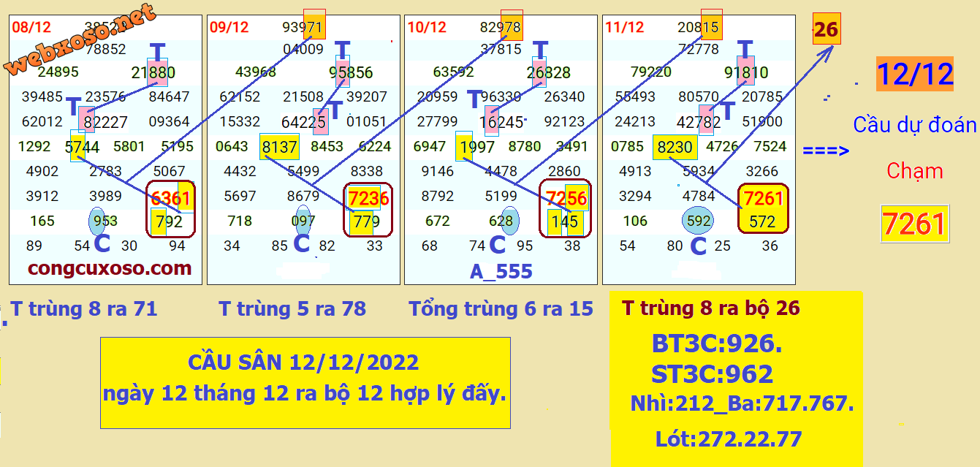Select the 10/12 date label
The width and height of the screenshot is (980, 467).
(427, 28)
